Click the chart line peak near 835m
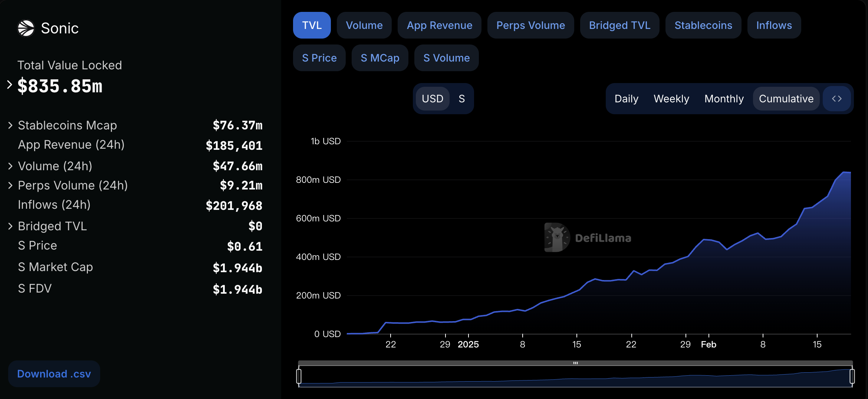 [844, 172]
